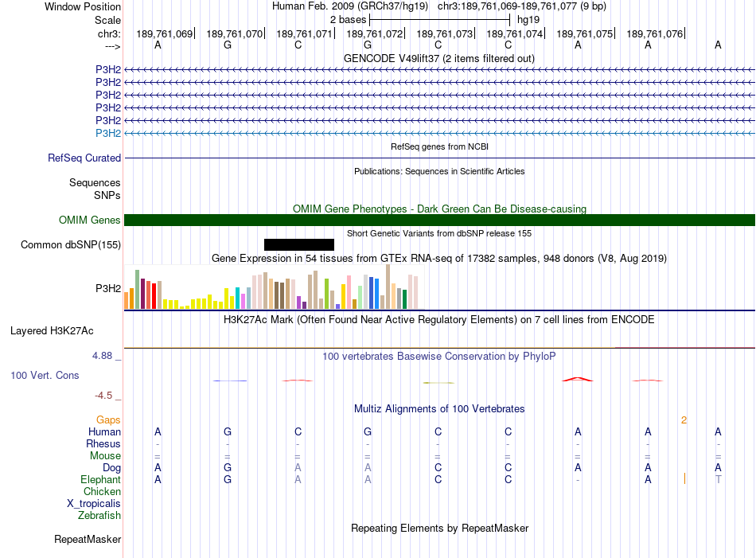Click the 2 bases Scale bar
The width and height of the screenshot is (756, 558).
click(439, 20)
